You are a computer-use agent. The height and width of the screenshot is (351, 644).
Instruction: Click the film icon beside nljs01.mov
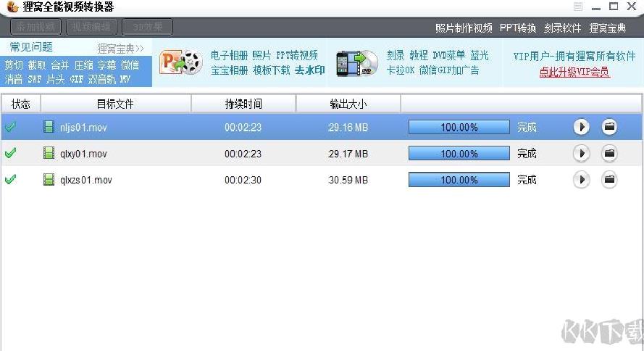pos(49,127)
